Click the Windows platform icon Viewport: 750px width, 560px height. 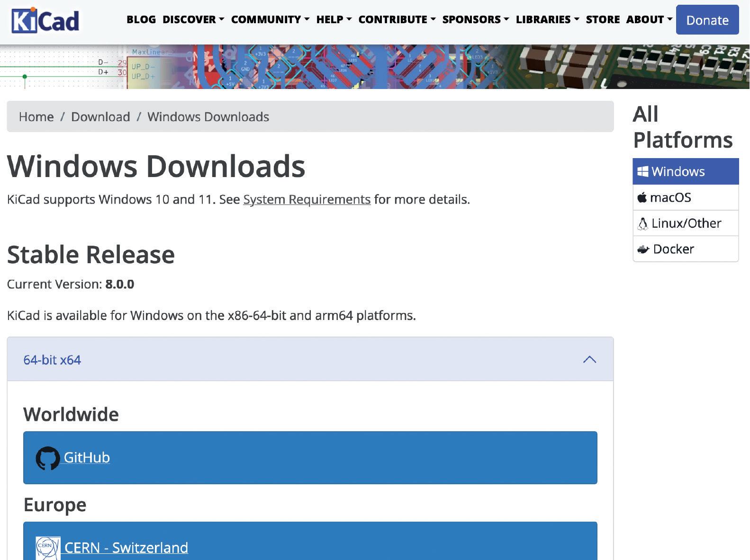pos(642,171)
